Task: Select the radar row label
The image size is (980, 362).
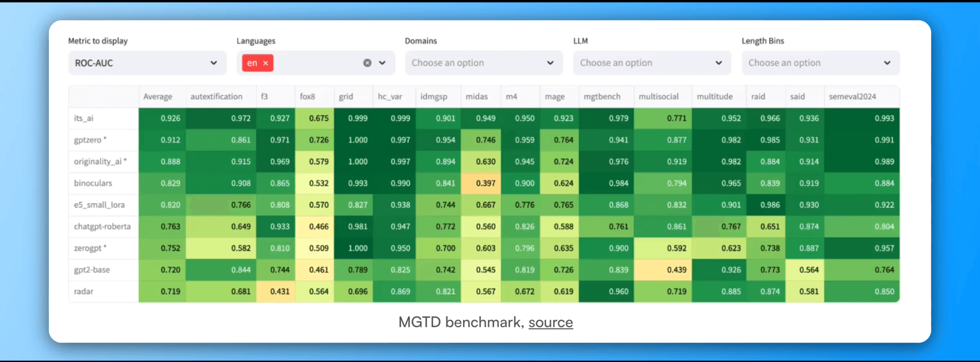Action: click(x=104, y=292)
